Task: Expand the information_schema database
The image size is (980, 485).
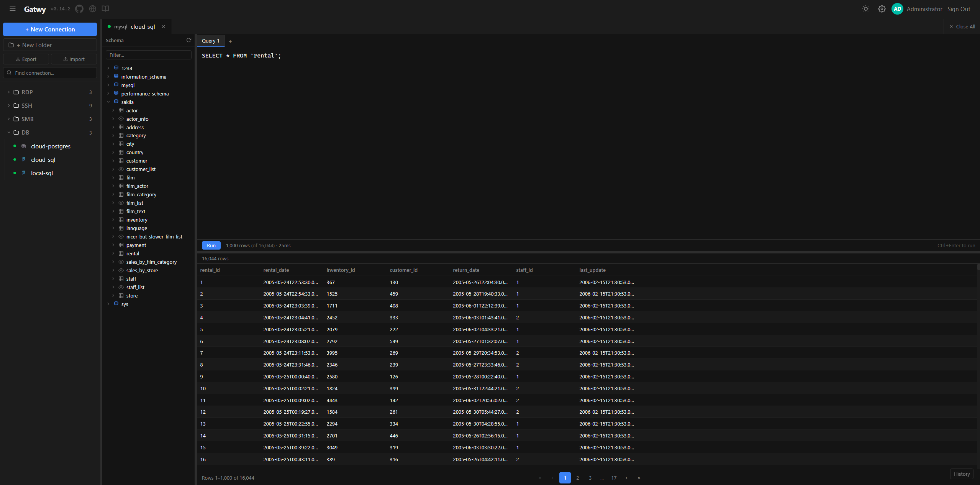Action: coord(108,77)
